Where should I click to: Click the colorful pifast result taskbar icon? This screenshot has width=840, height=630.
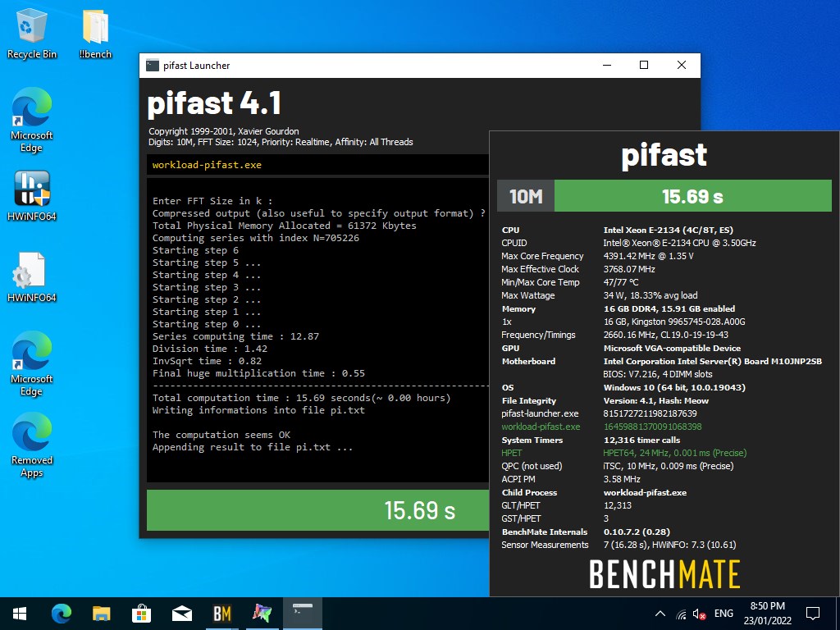click(x=262, y=614)
